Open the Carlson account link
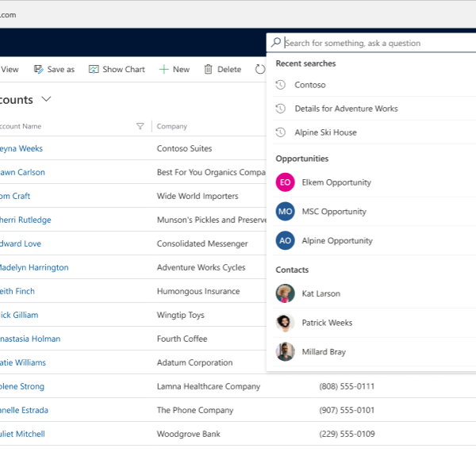The image size is (476, 452). (x=22, y=172)
